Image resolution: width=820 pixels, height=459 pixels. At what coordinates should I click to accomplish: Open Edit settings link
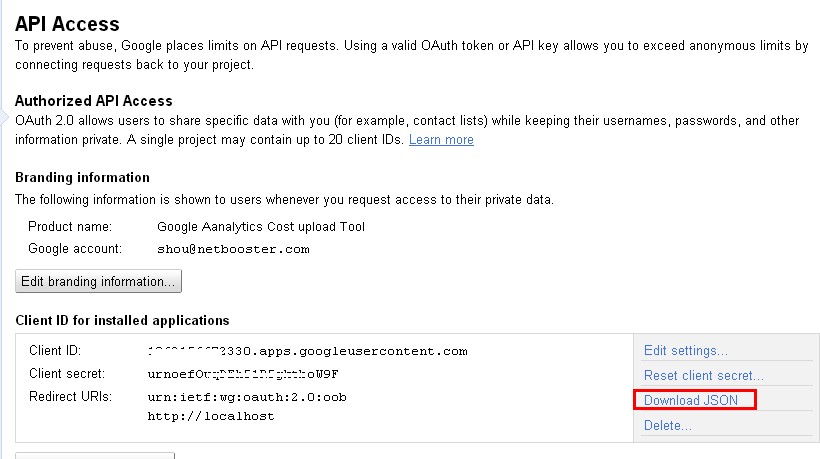coord(686,350)
